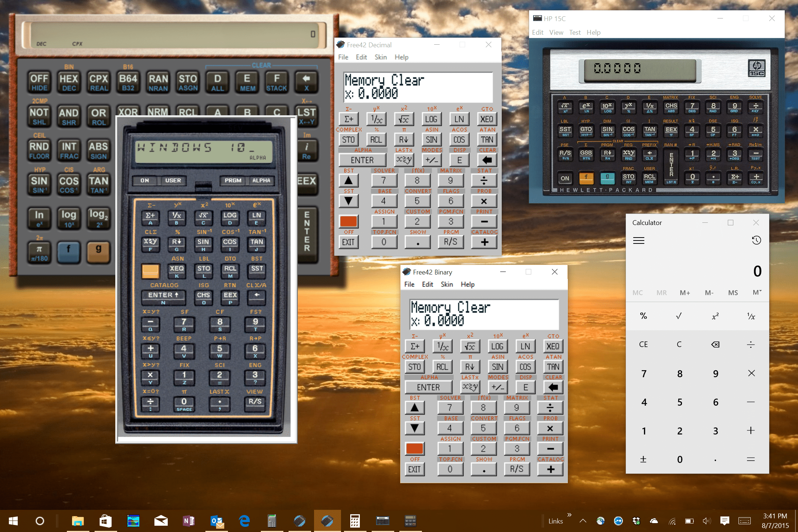Click orange shift key in Free42 Binary

pos(415,449)
